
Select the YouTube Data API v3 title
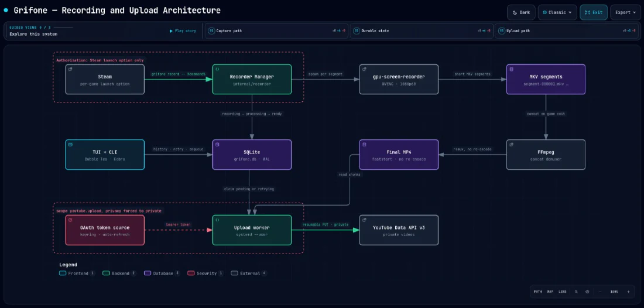click(399, 228)
